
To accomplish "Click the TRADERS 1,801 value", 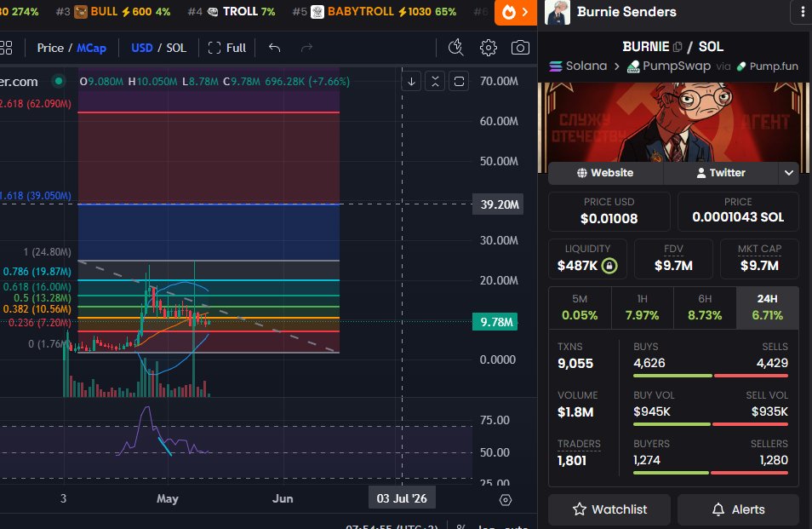I will (x=572, y=461).
